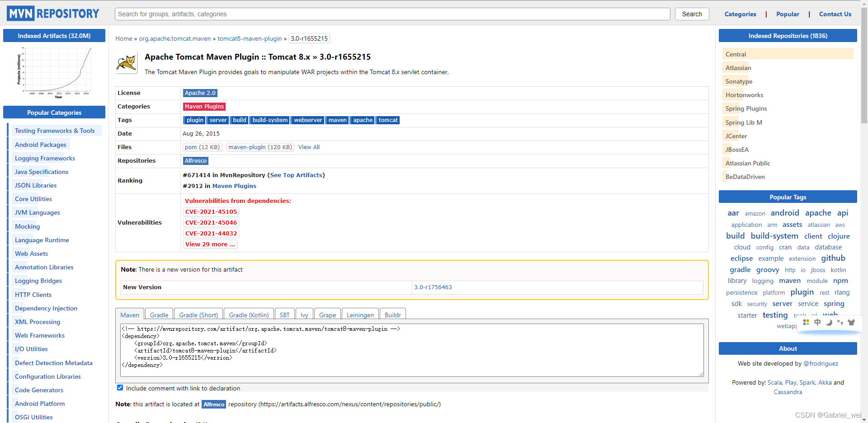Open the SBT tab
This screenshot has width=868, height=423.
tap(284, 315)
